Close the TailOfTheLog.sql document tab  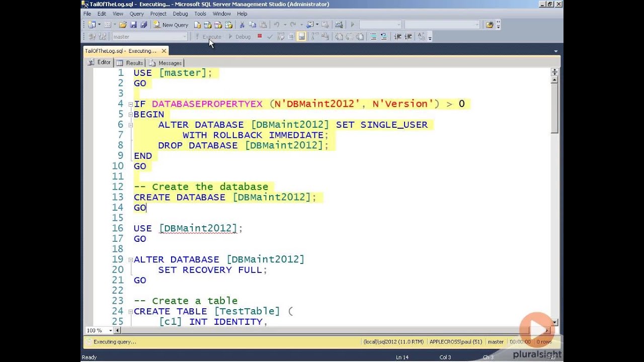coord(164,51)
